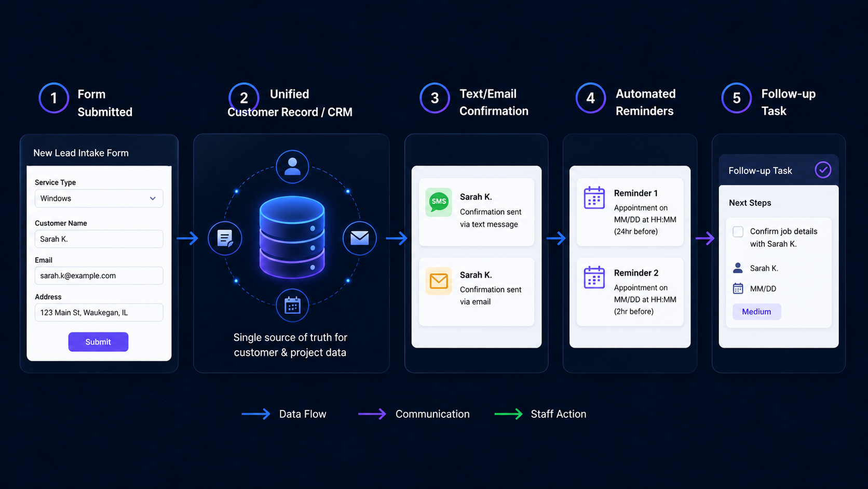Click the calendar icon below the database
This screenshot has height=489, width=868.
(292, 306)
